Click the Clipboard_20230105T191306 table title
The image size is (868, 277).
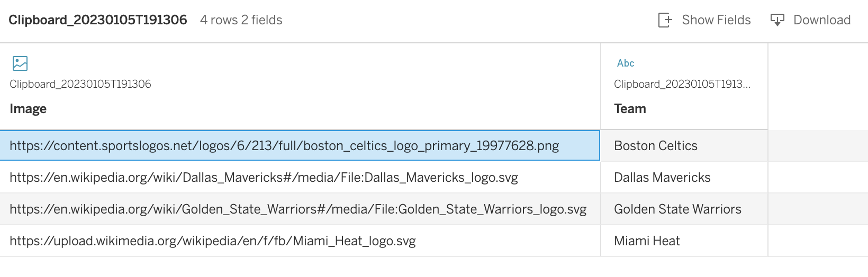pos(98,20)
